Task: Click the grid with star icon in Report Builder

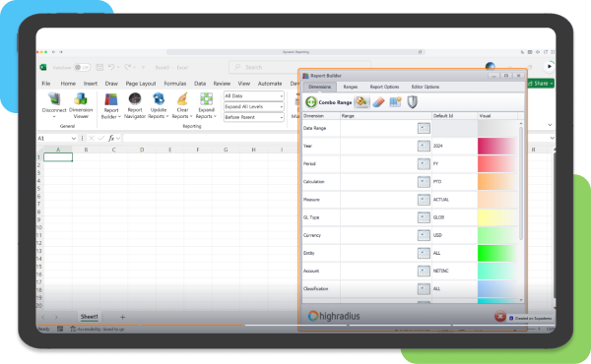Action: [x=395, y=102]
